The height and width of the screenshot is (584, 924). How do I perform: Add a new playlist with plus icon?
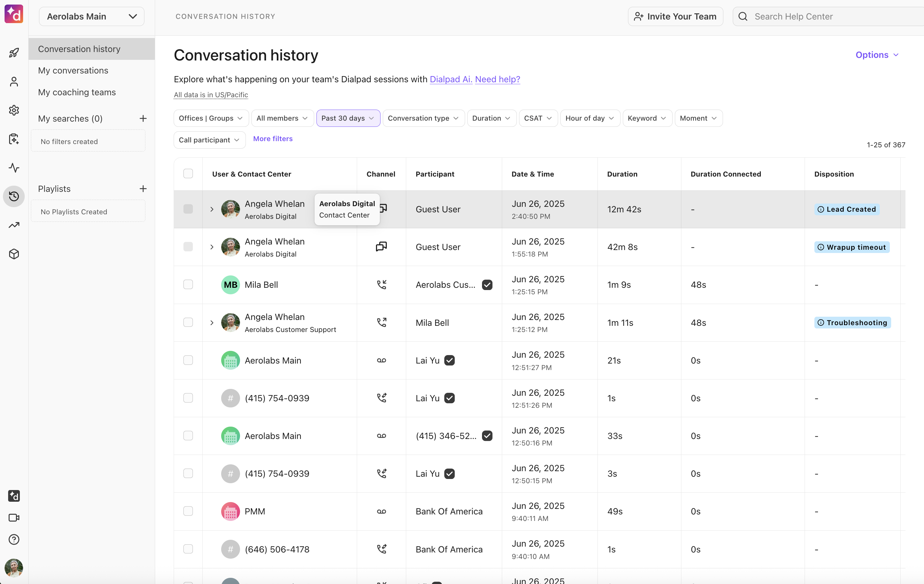[x=143, y=189]
